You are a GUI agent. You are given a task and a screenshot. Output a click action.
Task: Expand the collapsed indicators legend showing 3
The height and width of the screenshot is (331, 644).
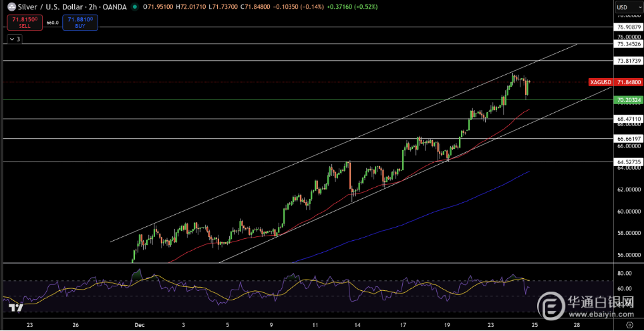tap(14, 39)
